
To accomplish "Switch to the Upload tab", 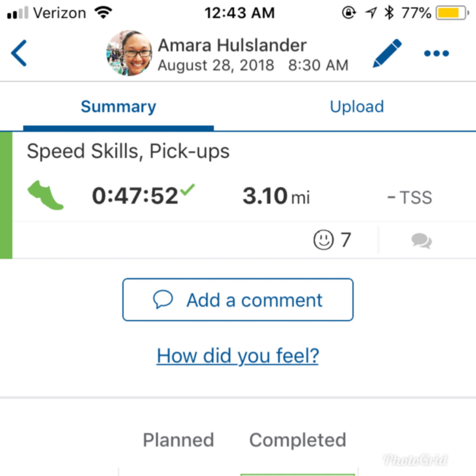I will [x=357, y=107].
